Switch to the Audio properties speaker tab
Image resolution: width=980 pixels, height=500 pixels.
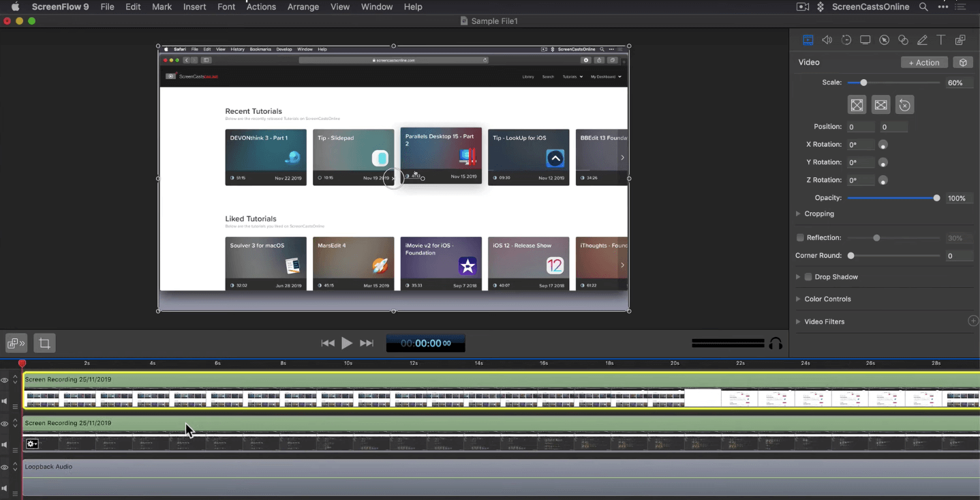(x=827, y=40)
